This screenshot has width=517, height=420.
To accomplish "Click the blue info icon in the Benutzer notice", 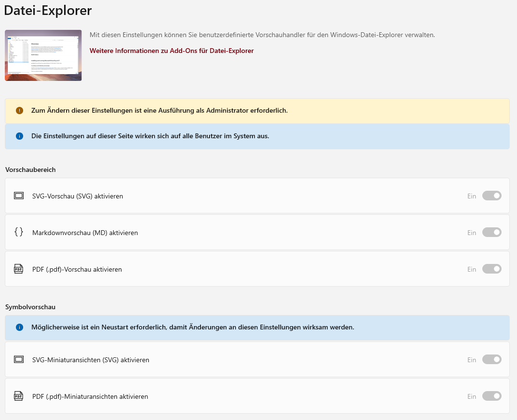I will pos(19,136).
